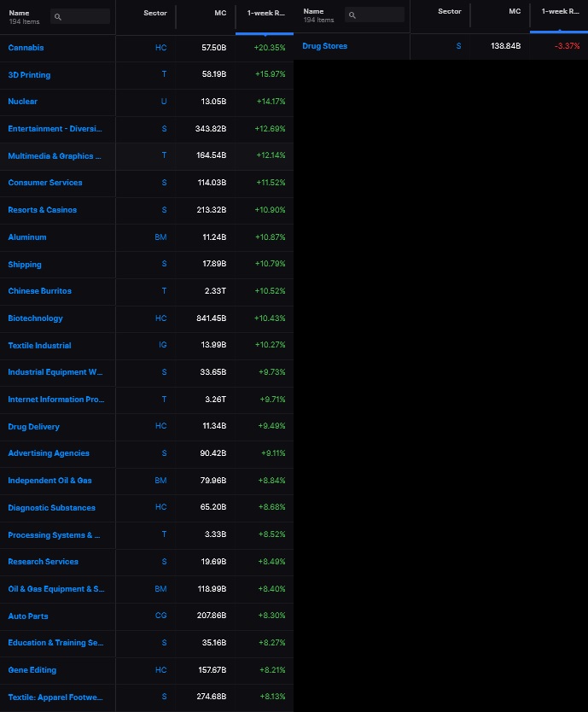Image resolution: width=588 pixels, height=712 pixels.
Task: Select the 343.82B market cap value
Action: (211, 129)
